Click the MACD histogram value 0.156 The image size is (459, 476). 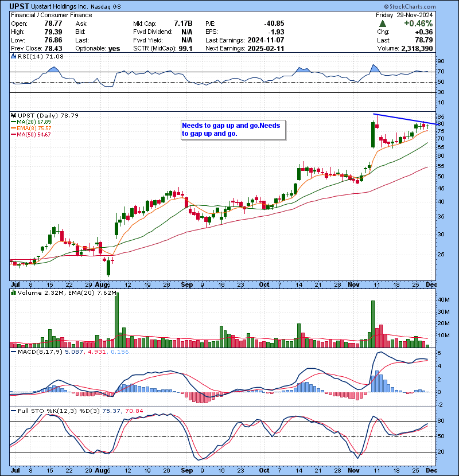[x=120, y=352]
